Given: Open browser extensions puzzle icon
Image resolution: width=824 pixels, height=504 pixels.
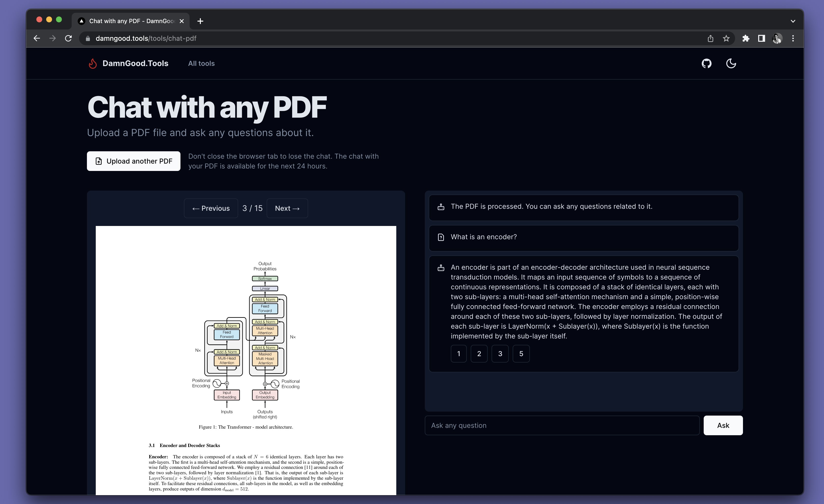Looking at the screenshot, I should tap(746, 39).
